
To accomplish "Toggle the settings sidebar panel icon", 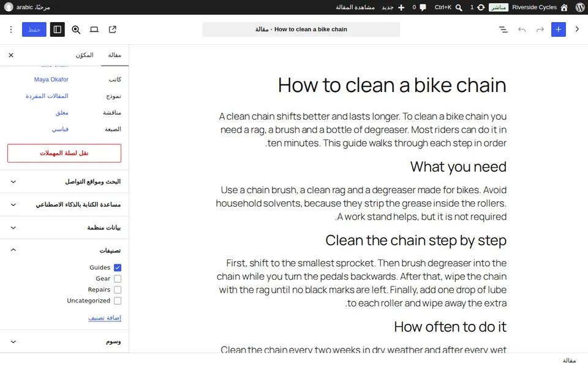I will pyautogui.click(x=58, y=29).
